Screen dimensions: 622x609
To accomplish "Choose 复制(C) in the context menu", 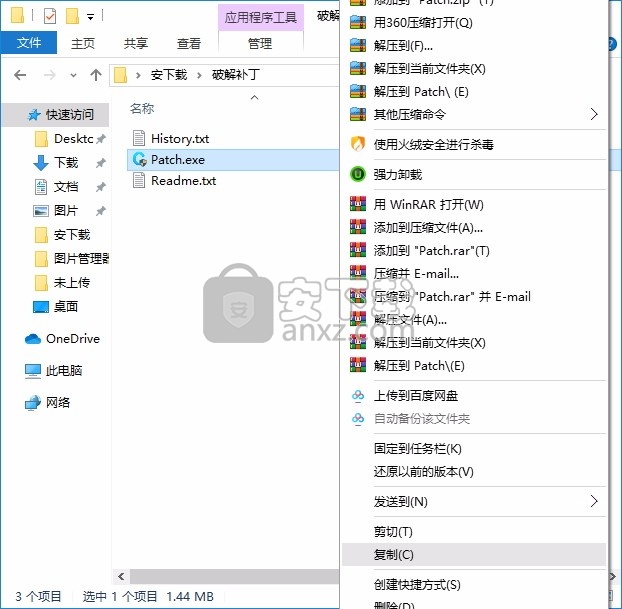I will (473, 554).
